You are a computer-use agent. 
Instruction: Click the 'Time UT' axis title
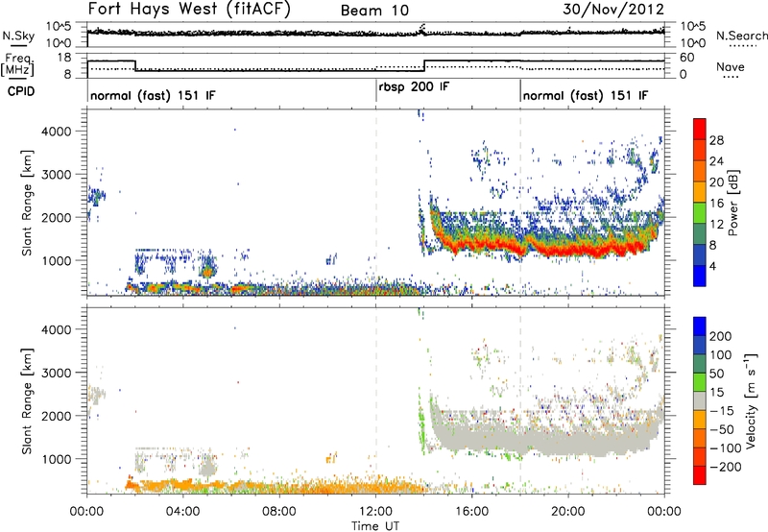pyautogui.click(x=375, y=525)
